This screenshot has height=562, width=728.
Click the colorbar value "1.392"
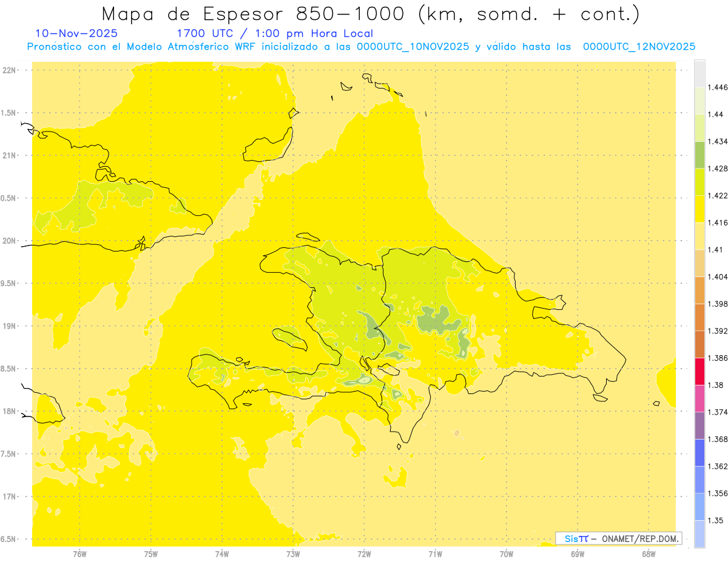point(717,331)
